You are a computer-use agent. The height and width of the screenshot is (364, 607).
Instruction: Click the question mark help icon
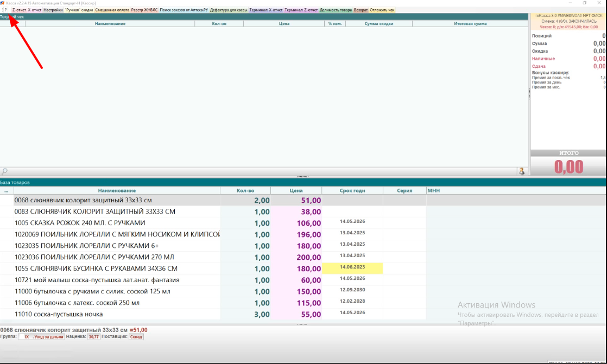pyautogui.click(x=6, y=10)
